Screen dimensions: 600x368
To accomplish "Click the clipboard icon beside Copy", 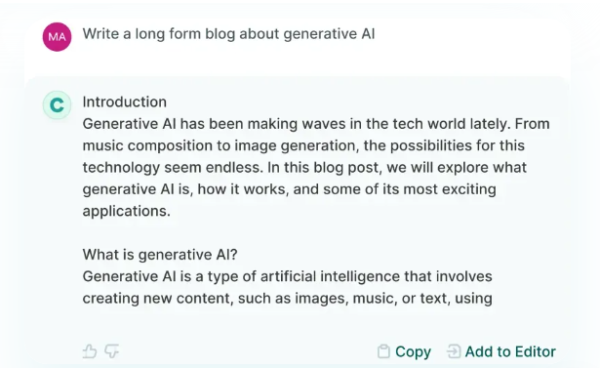I will point(383,351).
